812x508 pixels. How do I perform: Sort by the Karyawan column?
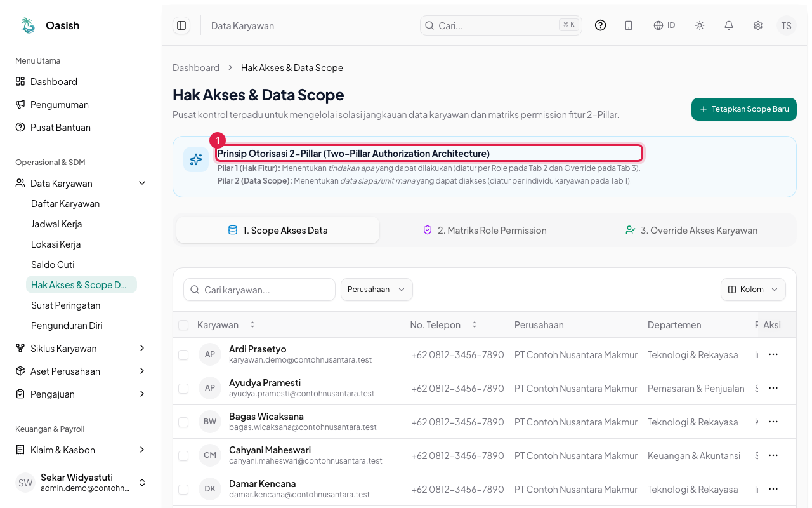226,325
